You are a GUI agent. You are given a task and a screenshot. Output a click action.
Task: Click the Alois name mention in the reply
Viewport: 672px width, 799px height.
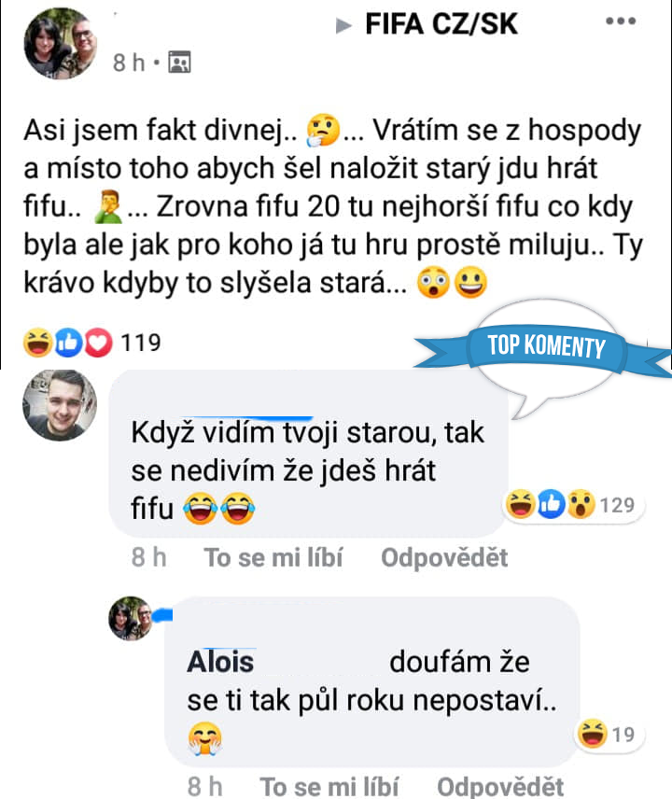click(x=220, y=662)
